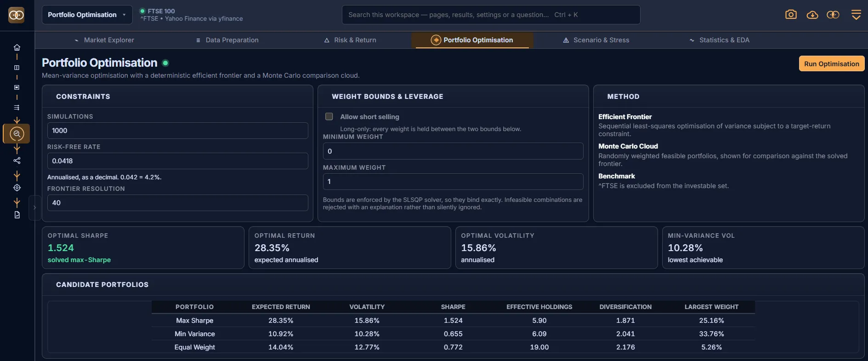Select the highlighted magnifier-chart sidebar icon
Screen dimensions: 868x361
17,134
